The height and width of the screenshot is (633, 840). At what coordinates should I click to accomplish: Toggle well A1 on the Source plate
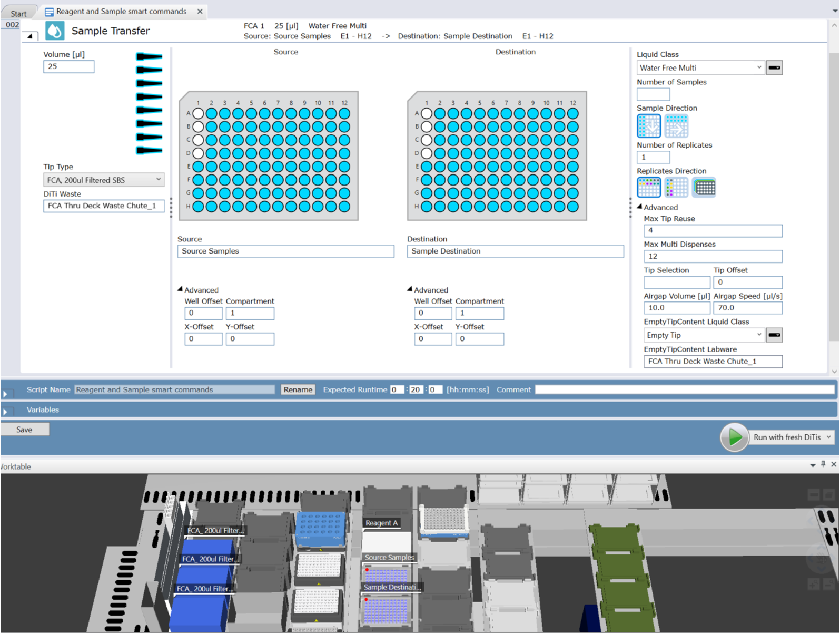pyautogui.click(x=198, y=113)
